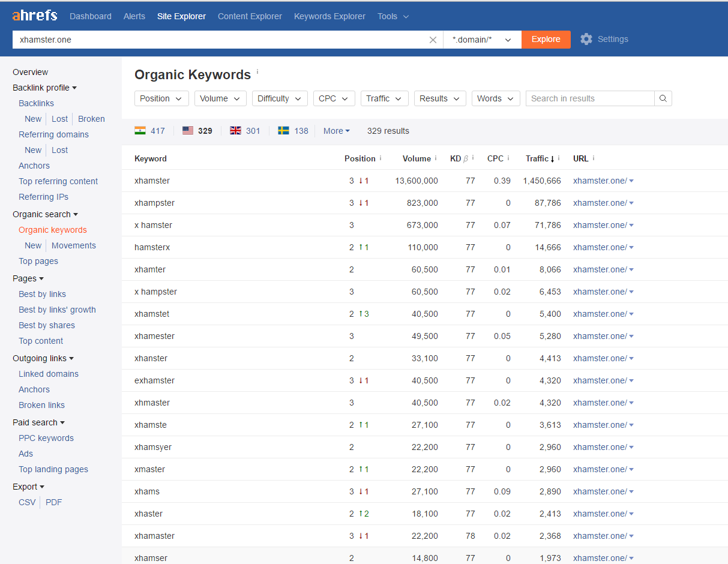Image resolution: width=728 pixels, height=564 pixels.
Task: Open Referring IPs report
Action: (43, 197)
